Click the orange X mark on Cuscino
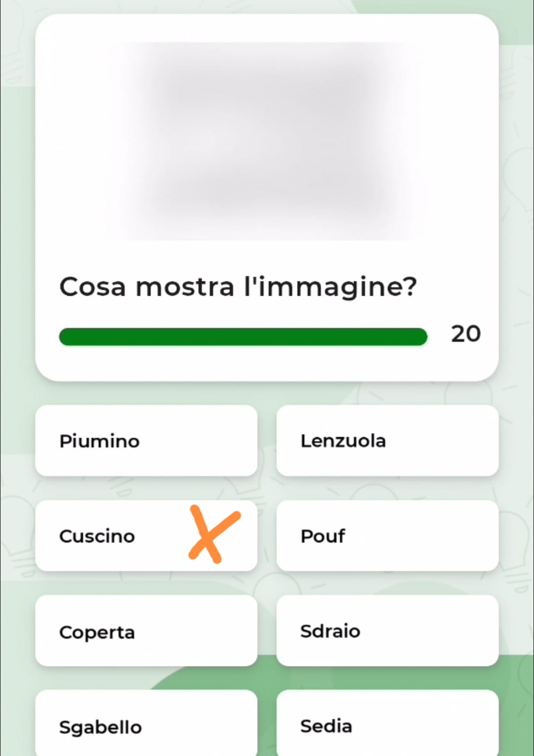 coord(215,534)
